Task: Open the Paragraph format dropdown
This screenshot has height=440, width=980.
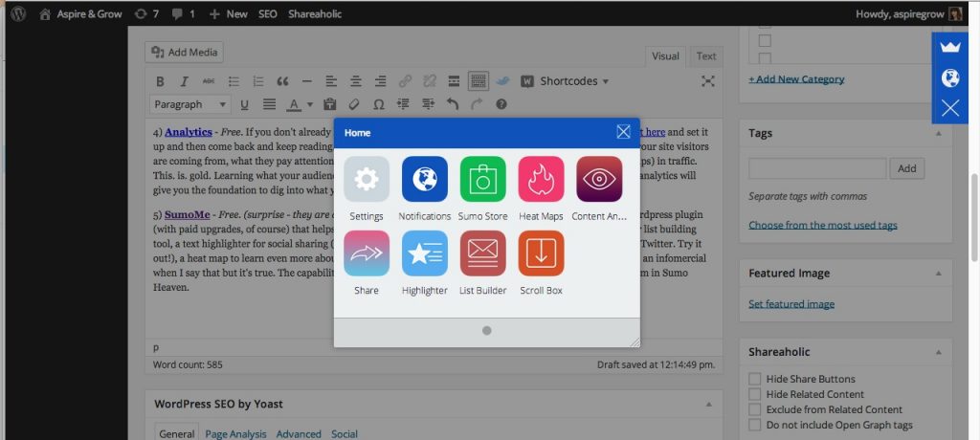Action: pos(190,104)
